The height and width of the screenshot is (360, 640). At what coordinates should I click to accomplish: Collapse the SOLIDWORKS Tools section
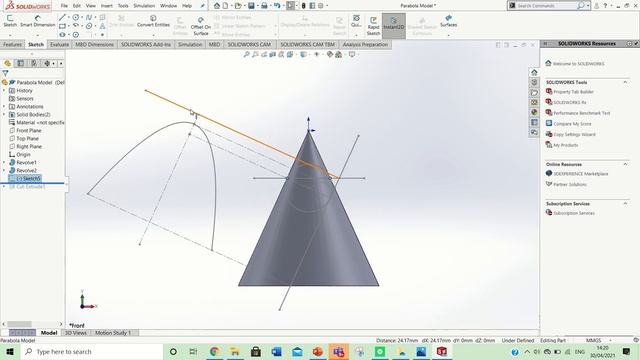click(x=625, y=82)
